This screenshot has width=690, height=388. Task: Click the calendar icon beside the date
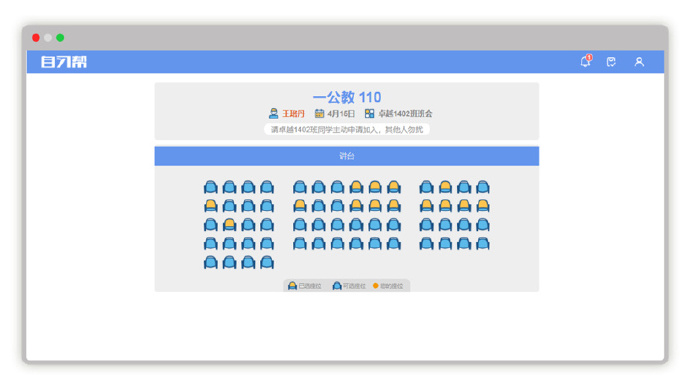pyautogui.click(x=319, y=113)
